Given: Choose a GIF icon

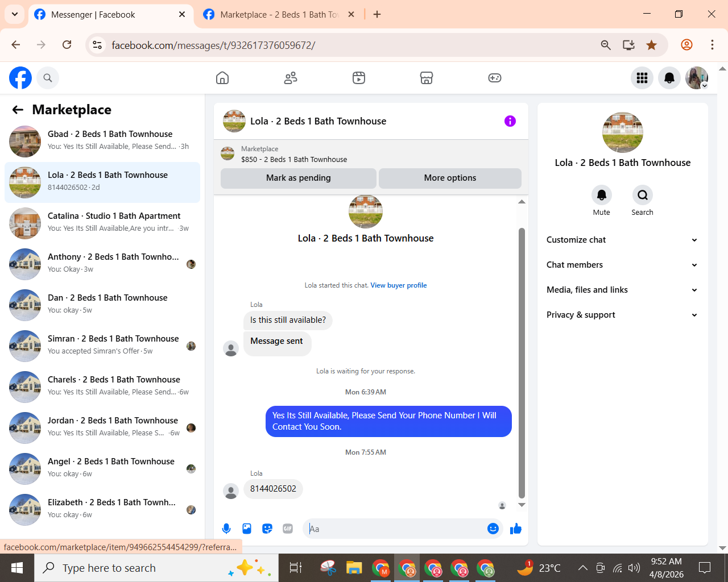Looking at the screenshot, I should pos(288,529).
